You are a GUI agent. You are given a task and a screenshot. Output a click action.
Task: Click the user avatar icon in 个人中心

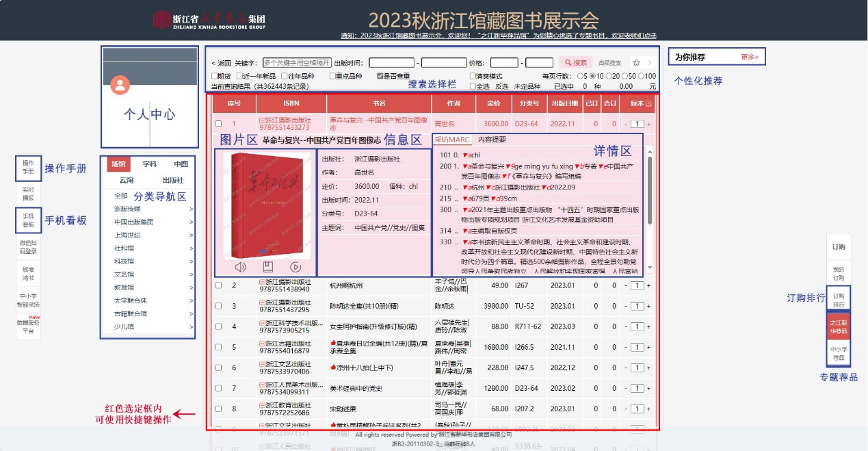[120, 86]
